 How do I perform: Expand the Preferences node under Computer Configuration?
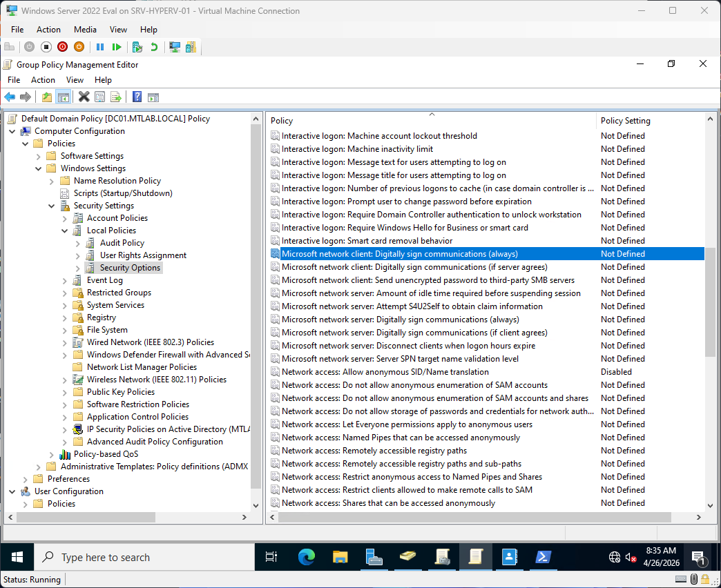(26, 479)
